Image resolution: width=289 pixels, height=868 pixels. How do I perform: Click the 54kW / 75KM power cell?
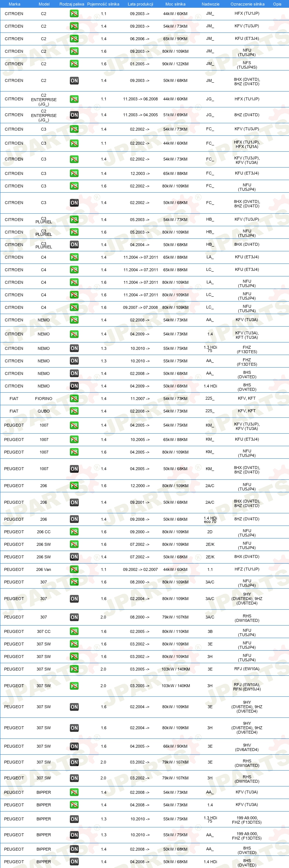tap(176, 425)
